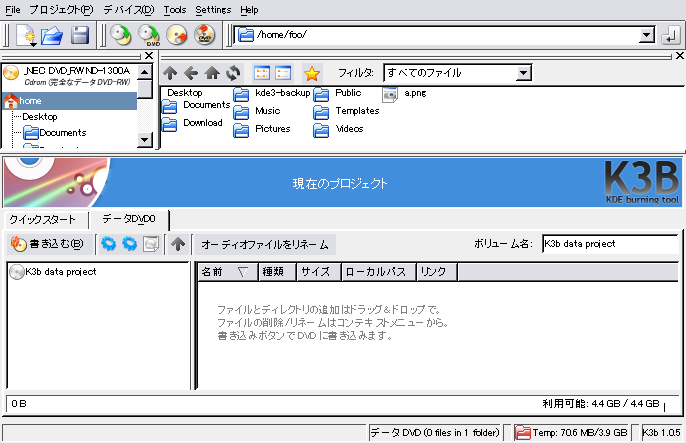The width and height of the screenshot is (686, 443).
Task: Switch to the クイックスタート tab
Action: point(44,219)
